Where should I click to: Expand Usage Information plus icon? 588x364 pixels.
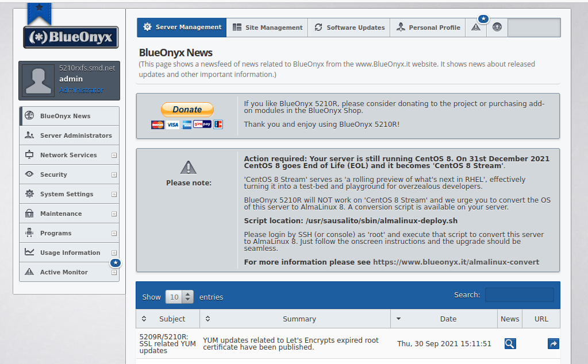(x=114, y=253)
